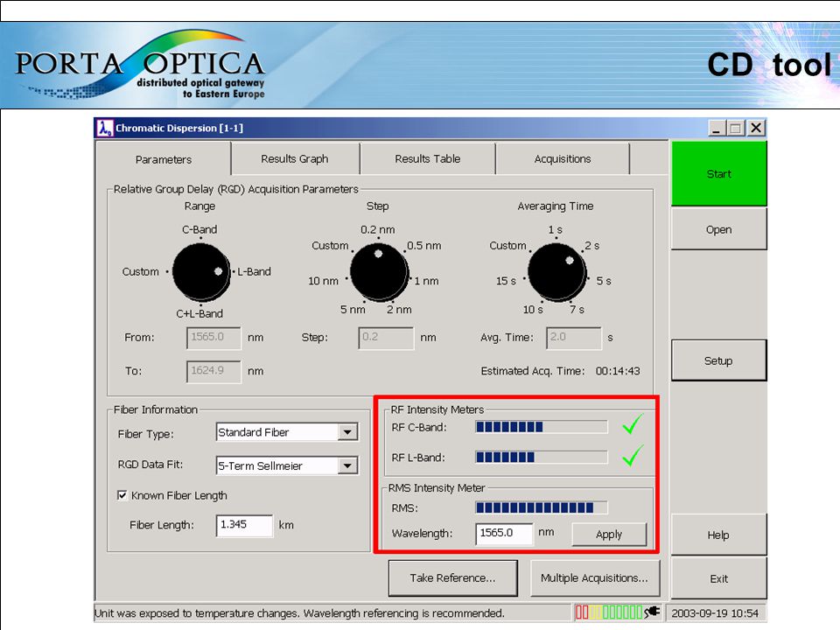Screen dimensions: 840x630
Task: Set Averaging Time knob to 10 s
Action: point(533,310)
